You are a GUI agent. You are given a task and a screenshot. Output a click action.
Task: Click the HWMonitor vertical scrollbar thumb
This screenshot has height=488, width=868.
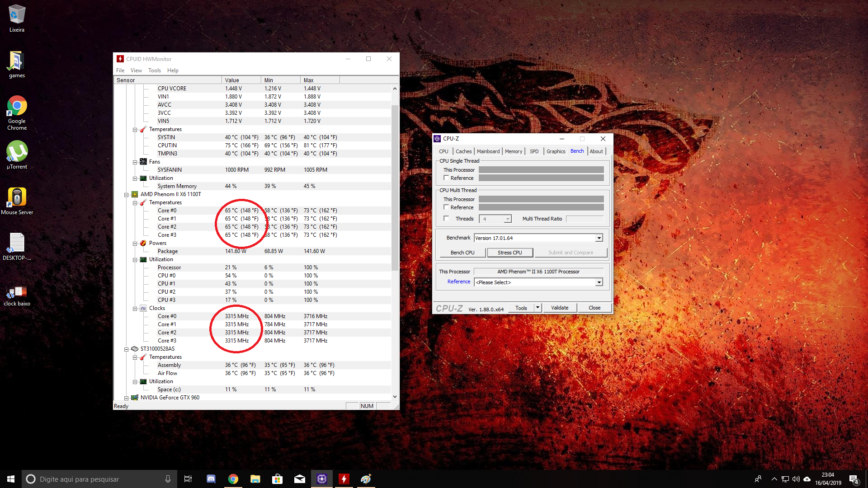point(395,188)
